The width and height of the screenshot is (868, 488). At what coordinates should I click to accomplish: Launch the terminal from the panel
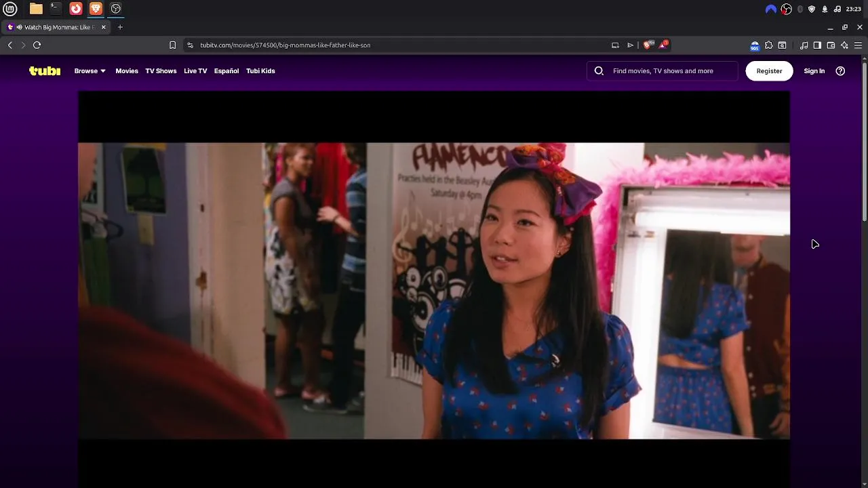click(x=56, y=9)
